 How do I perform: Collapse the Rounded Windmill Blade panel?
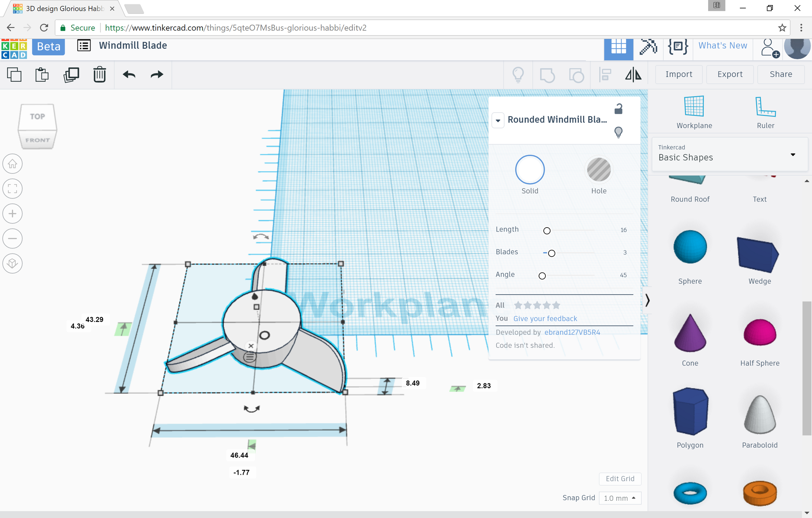tap(498, 121)
